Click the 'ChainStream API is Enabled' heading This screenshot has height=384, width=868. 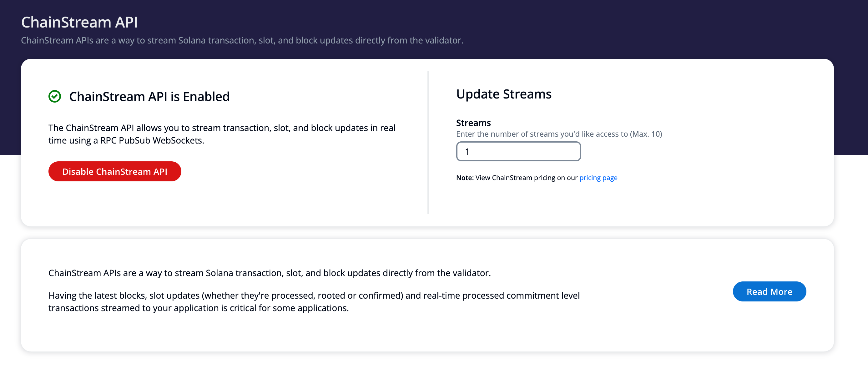pos(149,97)
